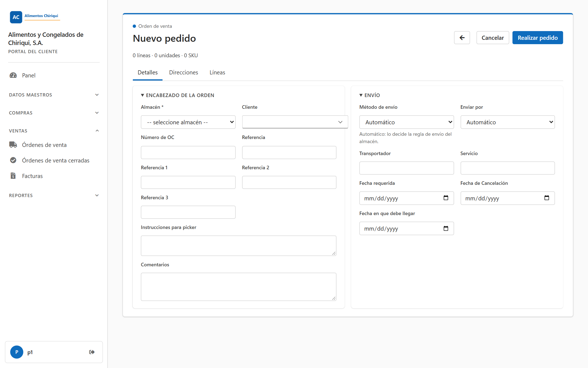Open the Panel dashboard icon
588x368 pixels.
pyautogui.click(x=13, y=75)
